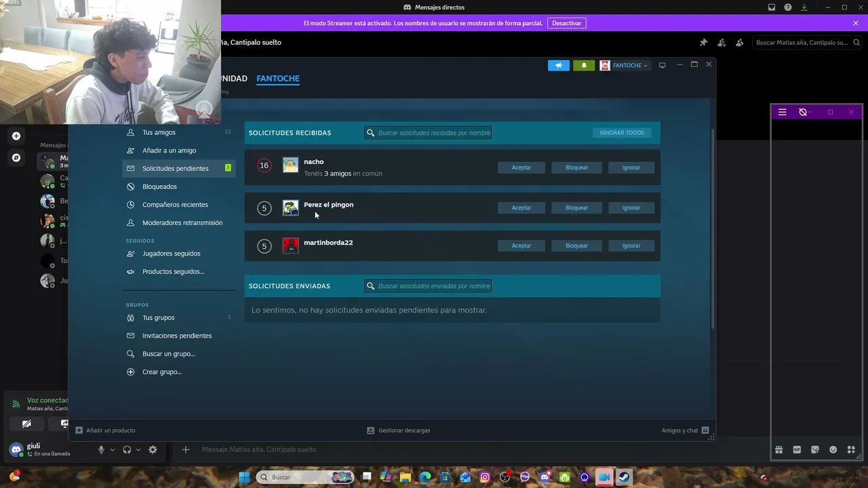
Task: Click Añadir un producto in Steam
Action: pyautogui.click(x=105, y=430)
